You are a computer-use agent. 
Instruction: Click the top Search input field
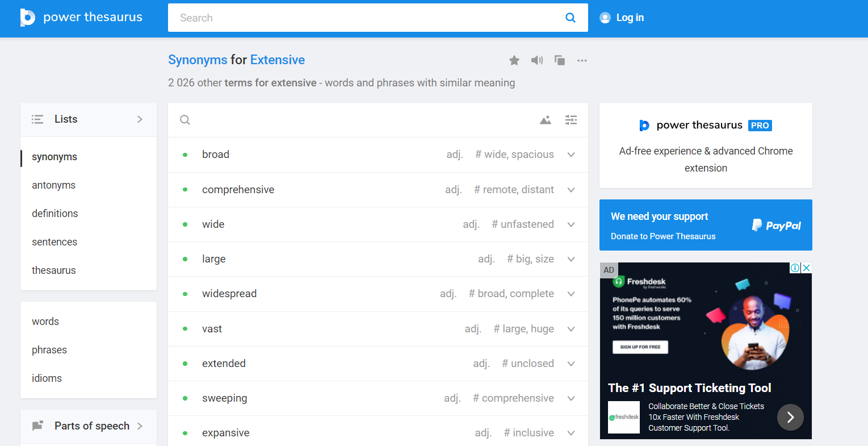[x=363, y=18]
